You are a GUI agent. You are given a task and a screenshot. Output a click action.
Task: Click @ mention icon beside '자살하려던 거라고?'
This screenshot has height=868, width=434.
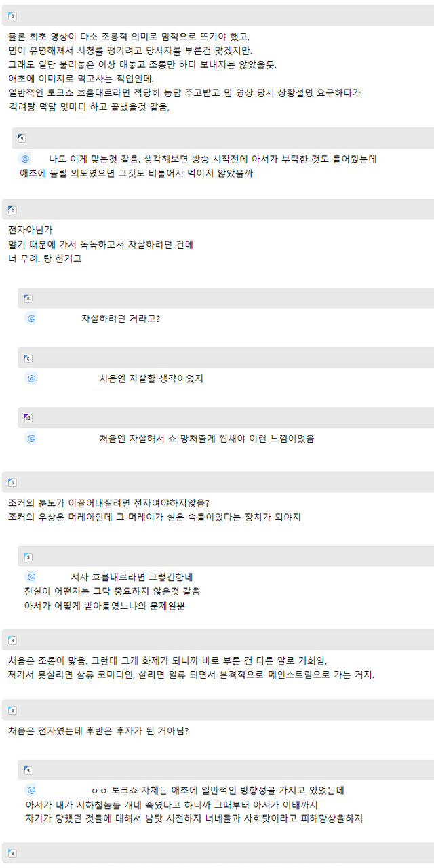coord(31,318)
